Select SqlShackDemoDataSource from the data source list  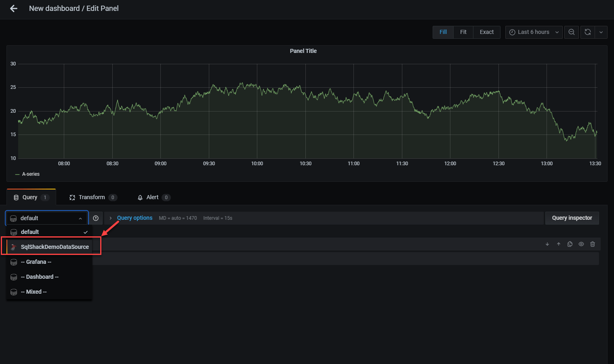point(54,246)
